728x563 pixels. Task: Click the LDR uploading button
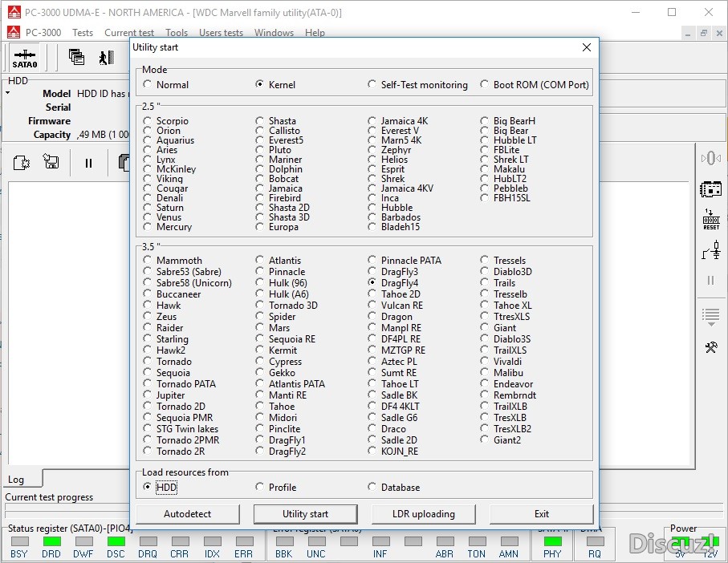click(423, 513)
